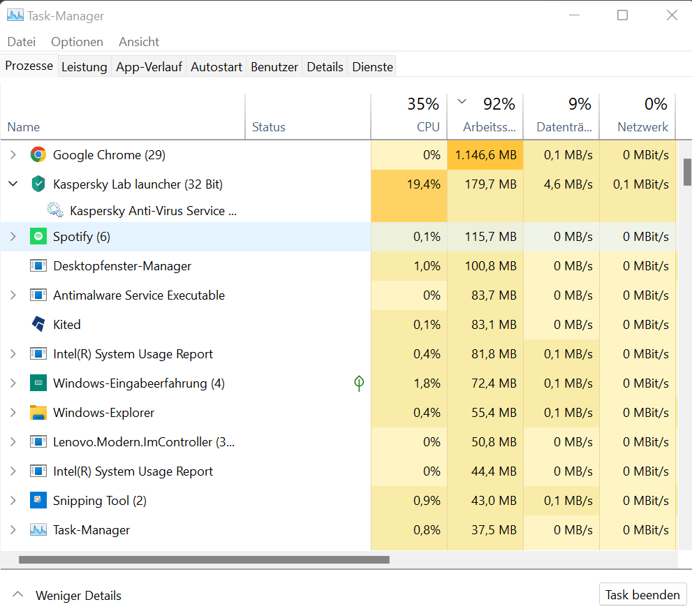This screenshot has height=616, width=692.
Task: Switch to the App-Verlauf tab
Action: (149, 66)
